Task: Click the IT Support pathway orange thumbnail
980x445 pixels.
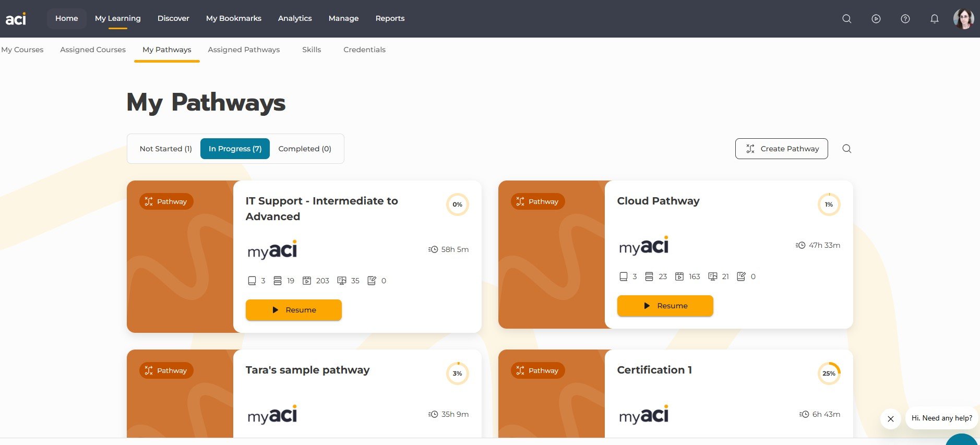Action: click(x=180, y=257)
